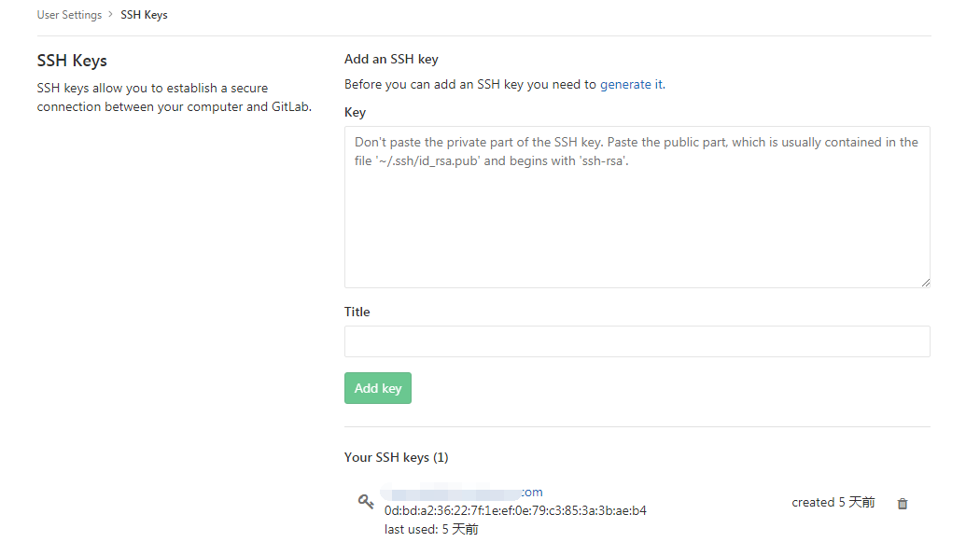Click the Title input field

(x=637, y=340)
